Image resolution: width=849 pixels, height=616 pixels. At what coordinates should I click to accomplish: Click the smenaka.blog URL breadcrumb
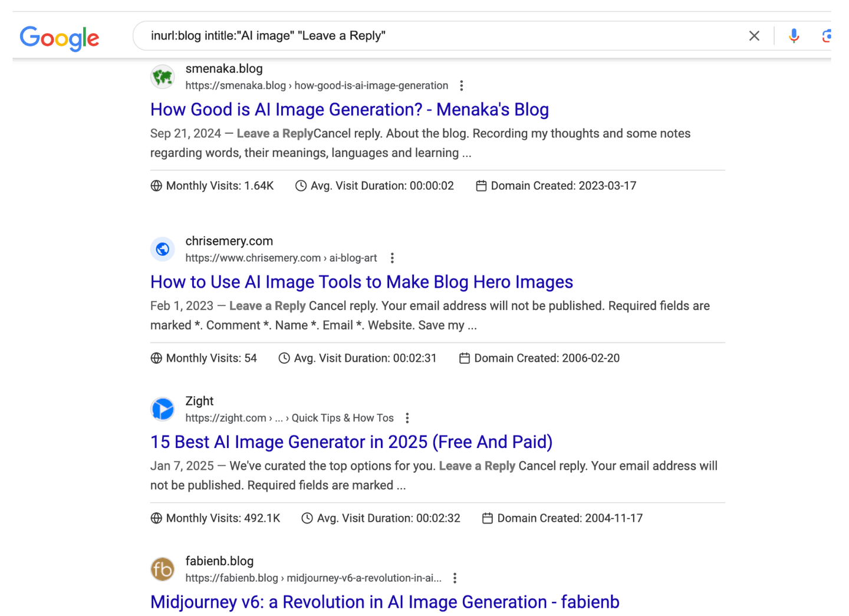pyautogui.click(x=317, y=86)
